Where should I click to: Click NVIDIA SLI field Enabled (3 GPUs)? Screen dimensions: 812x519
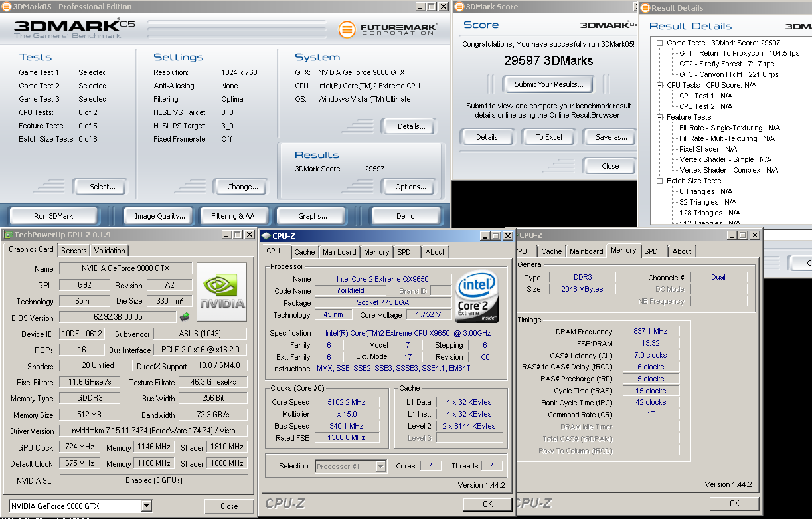(153, 480)
